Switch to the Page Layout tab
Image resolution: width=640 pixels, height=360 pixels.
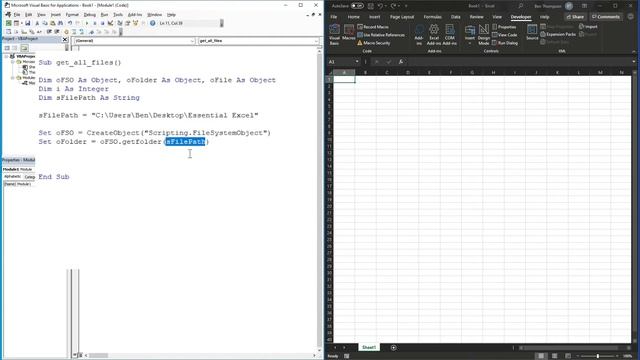402,17
